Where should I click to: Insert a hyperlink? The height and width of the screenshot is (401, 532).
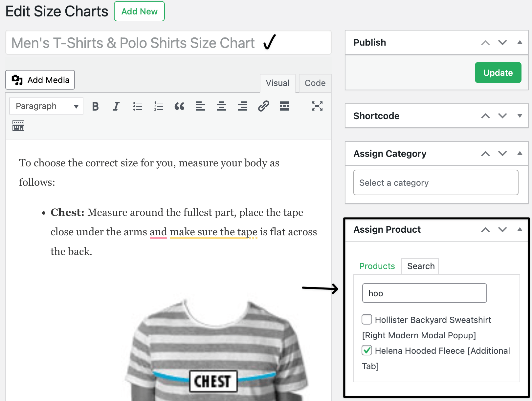coord(263,106)
